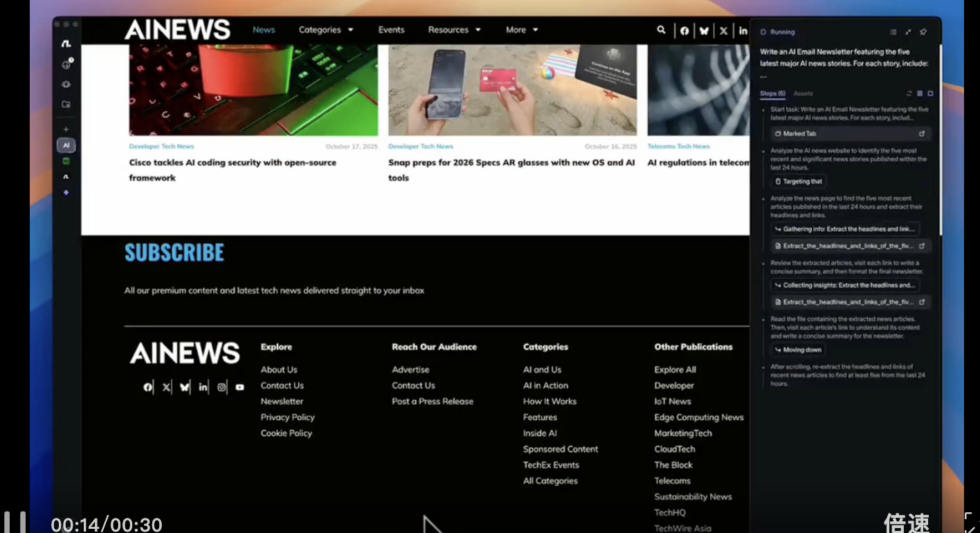Expand the More dropdown menu
980x533 pixels.
[521, 30]
